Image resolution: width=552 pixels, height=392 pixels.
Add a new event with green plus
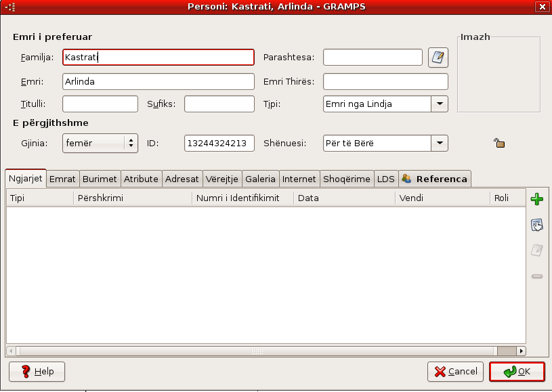(x=537, y=199)
